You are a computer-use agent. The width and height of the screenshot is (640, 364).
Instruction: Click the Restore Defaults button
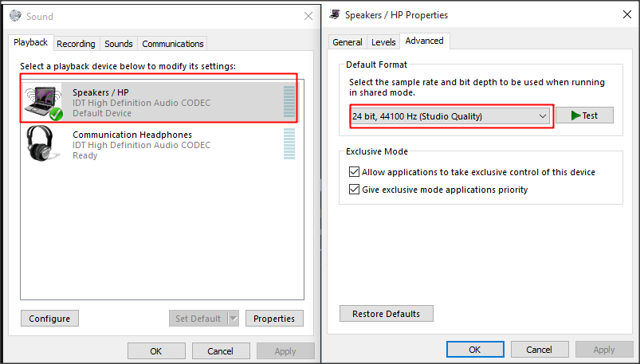[x=386, y=313]
